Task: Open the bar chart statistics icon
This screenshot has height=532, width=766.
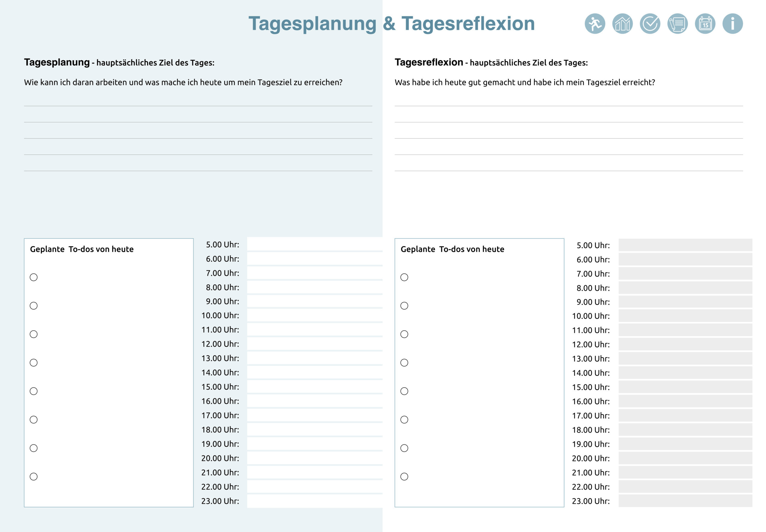Action: [x=622, y=24]
